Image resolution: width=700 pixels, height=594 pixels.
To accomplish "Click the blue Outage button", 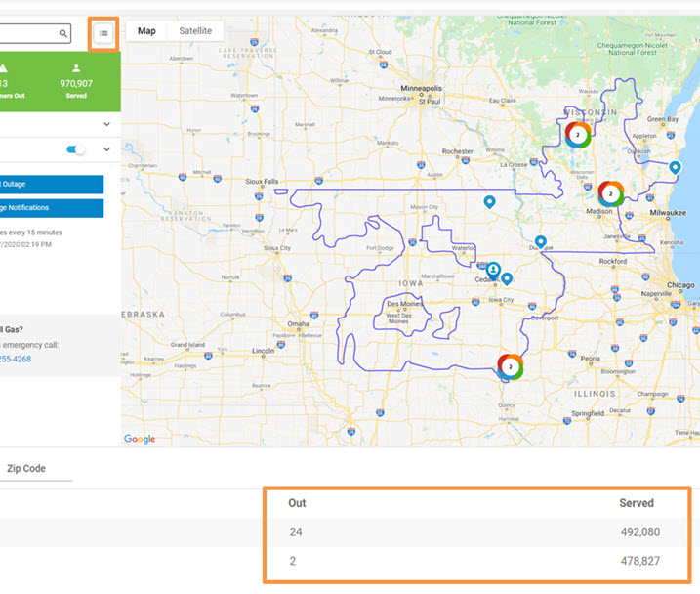I will pos(52,184).
